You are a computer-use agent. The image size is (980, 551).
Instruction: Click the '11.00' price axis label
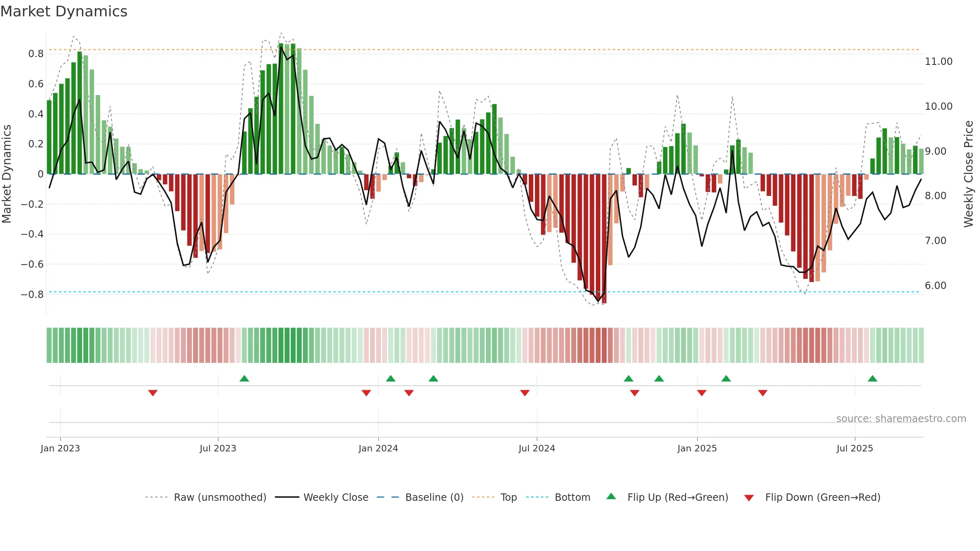[938, 62]
